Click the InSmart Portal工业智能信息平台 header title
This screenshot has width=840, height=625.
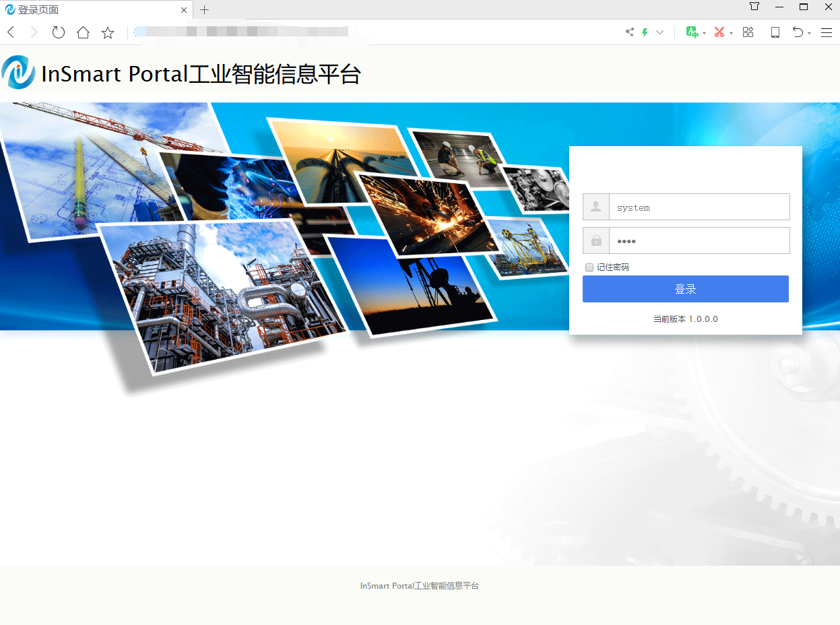click(x=201, y=73)
